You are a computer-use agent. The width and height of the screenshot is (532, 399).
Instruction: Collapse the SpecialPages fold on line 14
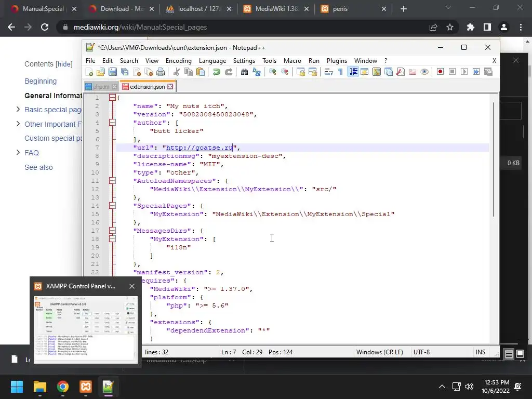pyautogui.click(x=112, y=206)
